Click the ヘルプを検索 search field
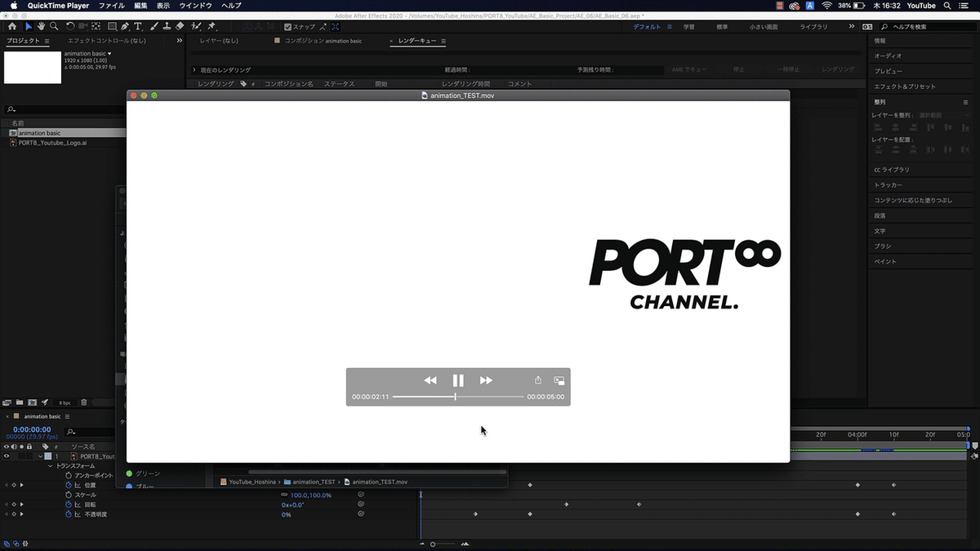 coord(927,27)
